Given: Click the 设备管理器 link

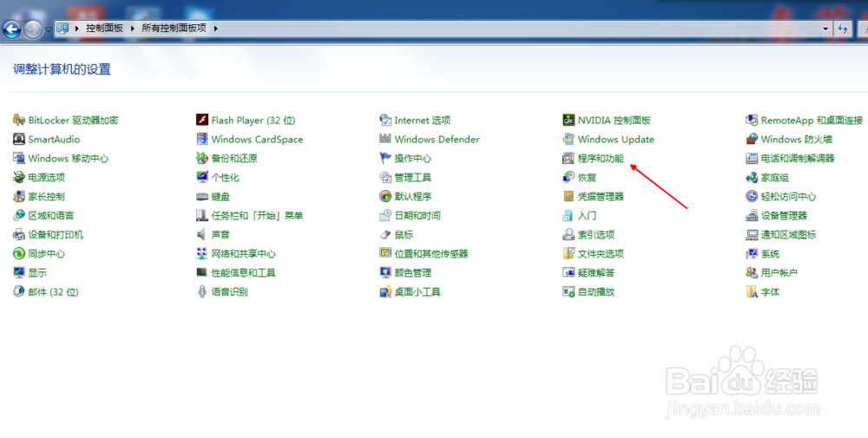Looking at the screenshot, I should pos(784,216).
